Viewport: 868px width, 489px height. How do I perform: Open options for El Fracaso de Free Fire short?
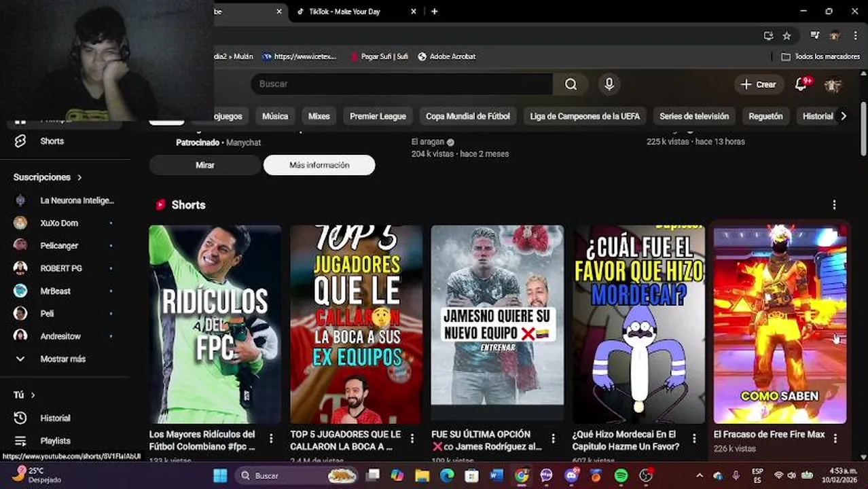click(x=835, y=439)
